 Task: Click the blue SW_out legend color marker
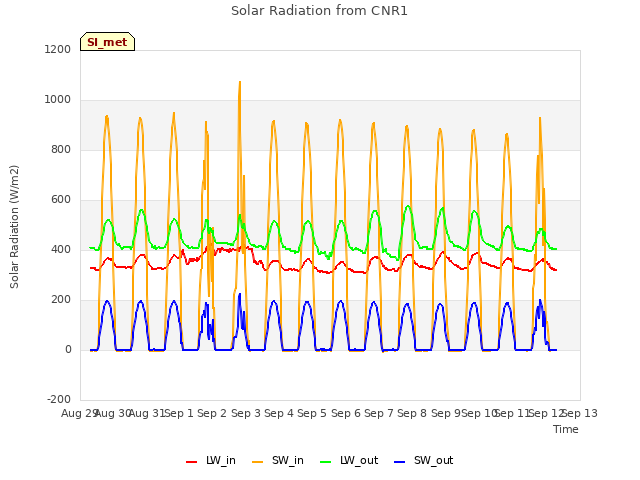click(400, 462)
